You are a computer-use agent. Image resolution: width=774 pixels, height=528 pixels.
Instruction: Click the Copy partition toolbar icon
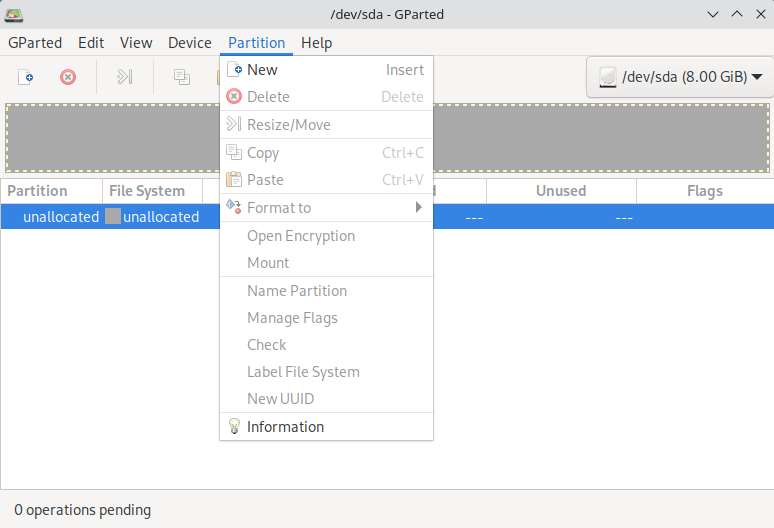tap(182, 77)
